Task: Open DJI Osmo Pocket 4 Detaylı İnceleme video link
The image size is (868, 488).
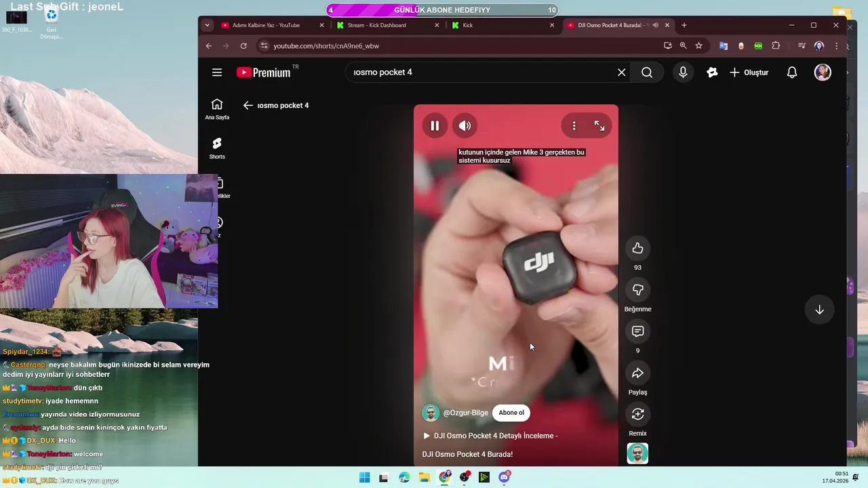Action: (490, 436)
